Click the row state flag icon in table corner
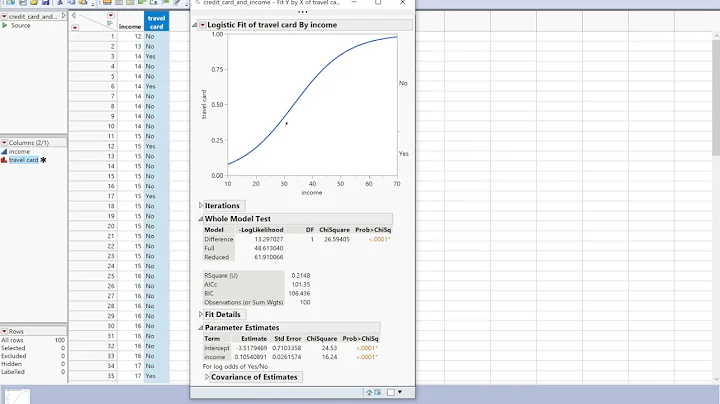This screenshot has width=720, height=404. click(109, 23)
